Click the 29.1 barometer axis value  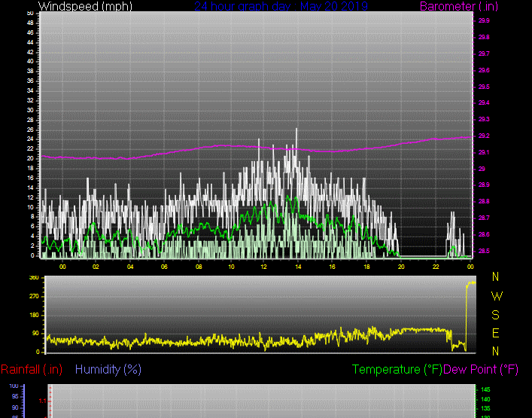(x=484, y=152)
